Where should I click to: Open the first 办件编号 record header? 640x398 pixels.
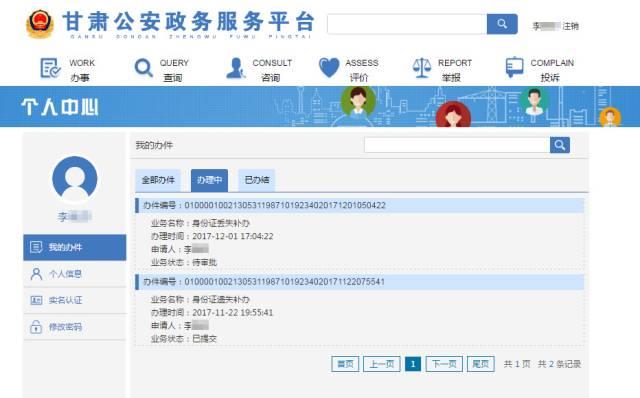point(360,205)
